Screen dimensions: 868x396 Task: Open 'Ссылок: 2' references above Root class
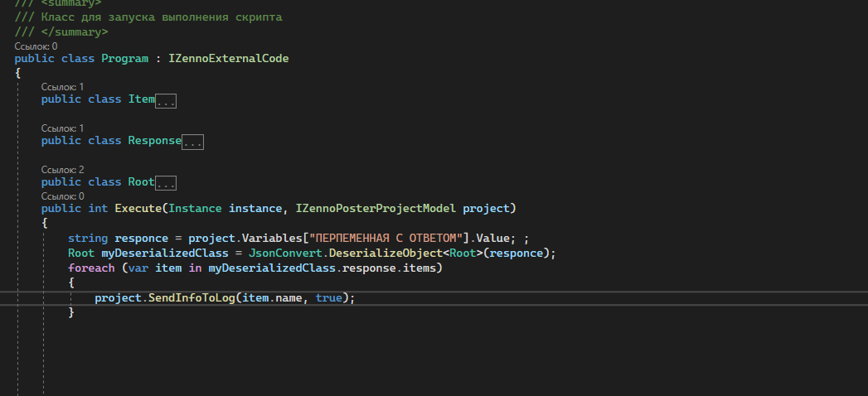62,170
